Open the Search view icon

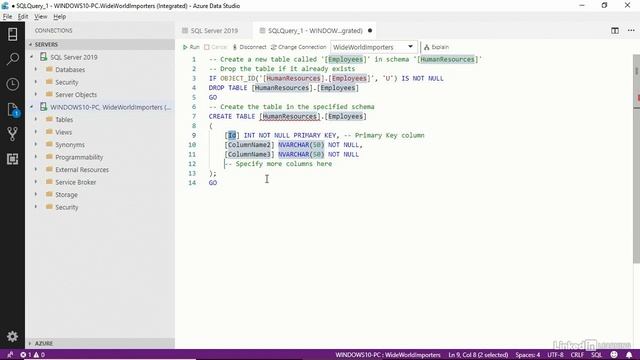click(x=12, y=59)
